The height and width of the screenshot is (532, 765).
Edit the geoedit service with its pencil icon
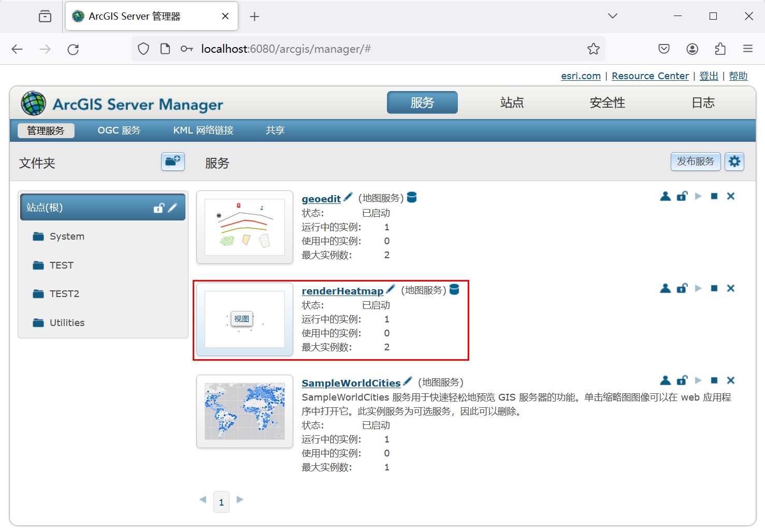point(348,197)
